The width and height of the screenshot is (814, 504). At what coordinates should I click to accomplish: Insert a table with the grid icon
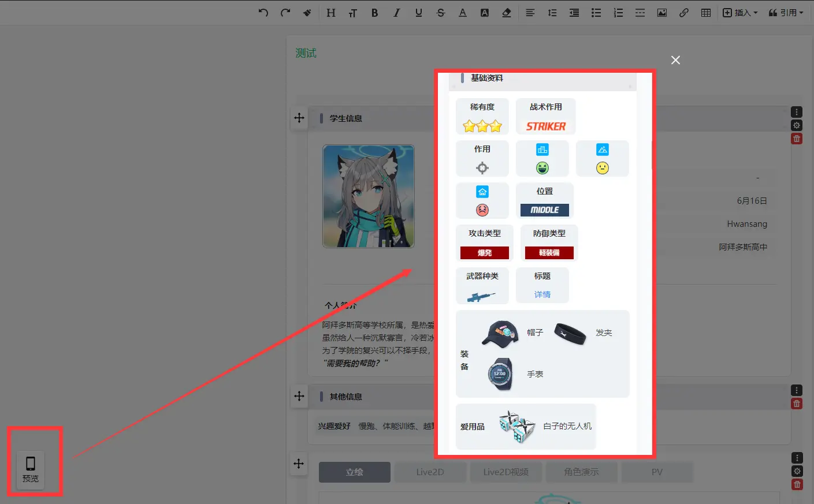tap(706, 13)
